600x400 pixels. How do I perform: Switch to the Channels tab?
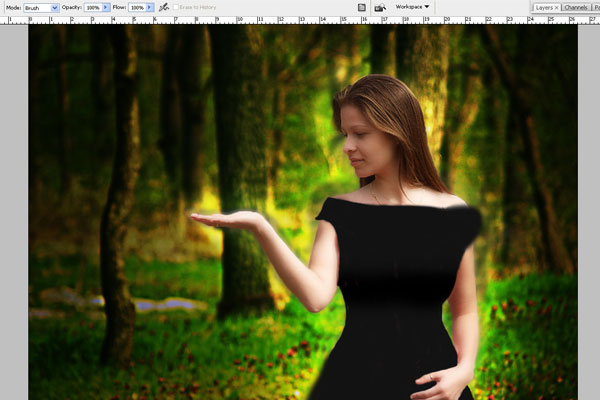pos(576,7)
